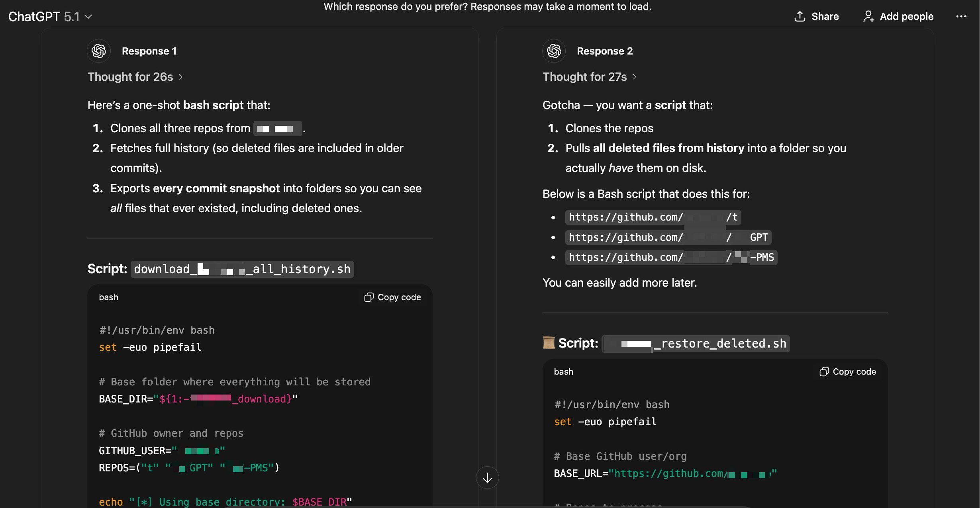Click 'Fetches full history' list item in Response 1
Viewport: 980px width, 508px height.
pos(257,158)
